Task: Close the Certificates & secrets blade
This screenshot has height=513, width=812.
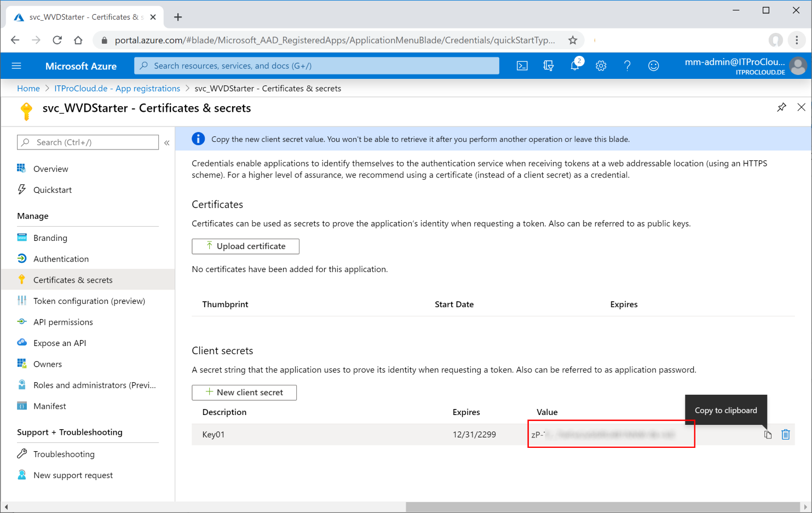Action: tap(802, 107)
